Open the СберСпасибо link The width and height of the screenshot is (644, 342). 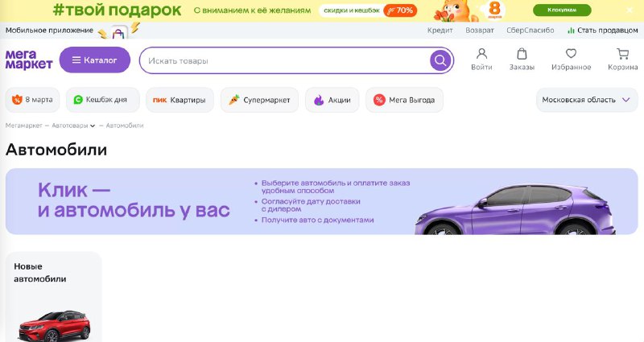[530, 31]
